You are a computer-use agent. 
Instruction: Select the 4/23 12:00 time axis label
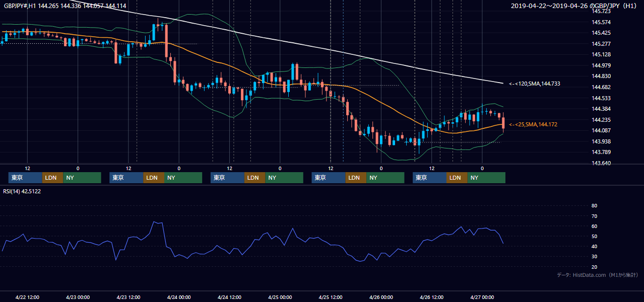128,297
